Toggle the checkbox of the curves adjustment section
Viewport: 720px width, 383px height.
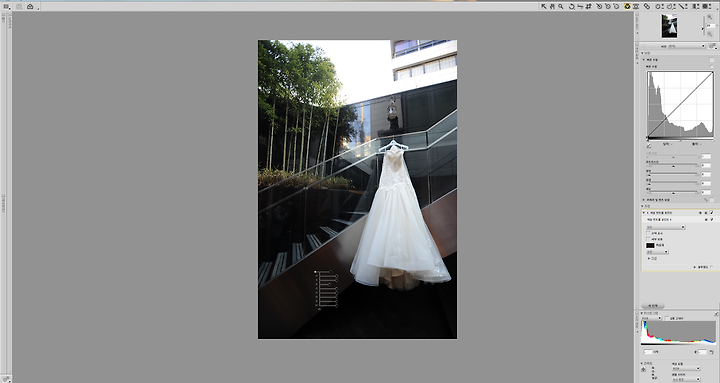click(x=712, y=60)
